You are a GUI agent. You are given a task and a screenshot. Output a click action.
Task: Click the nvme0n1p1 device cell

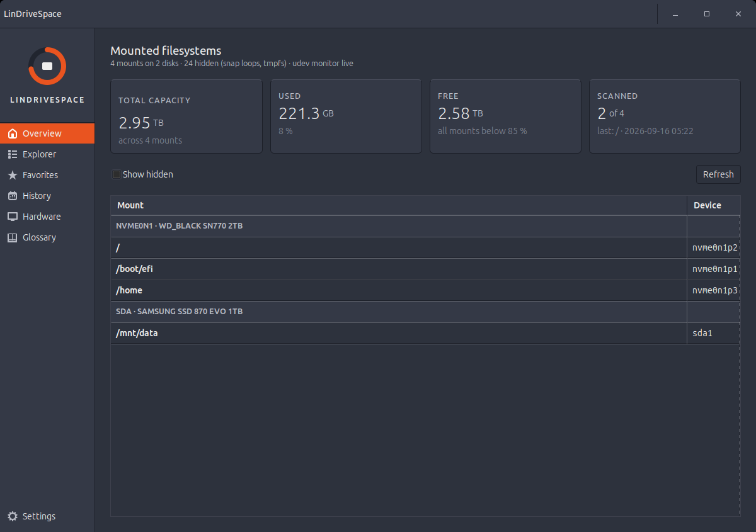[714, 269]
